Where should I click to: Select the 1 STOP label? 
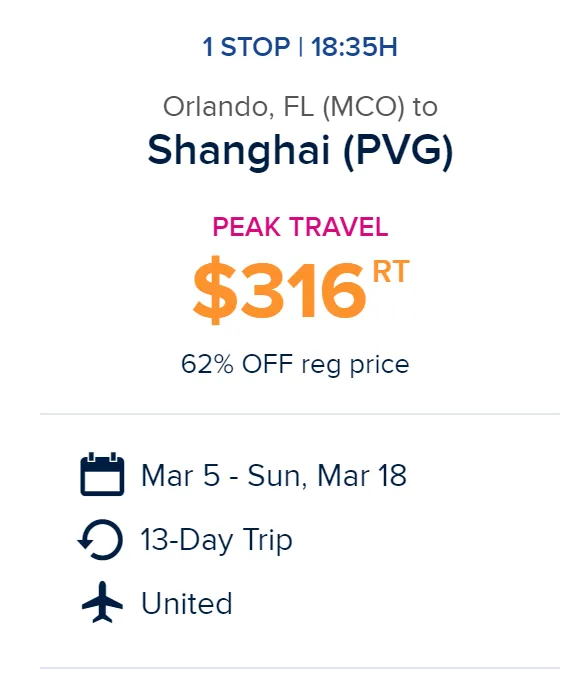pos(246,47)
